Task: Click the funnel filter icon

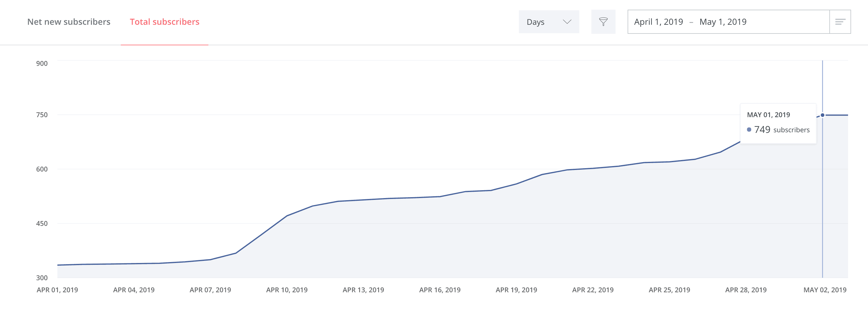Action: (603, 22)
